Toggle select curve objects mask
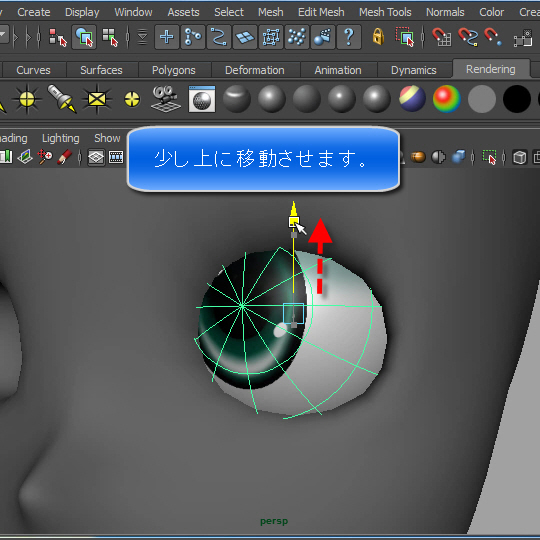This screenshot has height=540, width=540. 219,37
